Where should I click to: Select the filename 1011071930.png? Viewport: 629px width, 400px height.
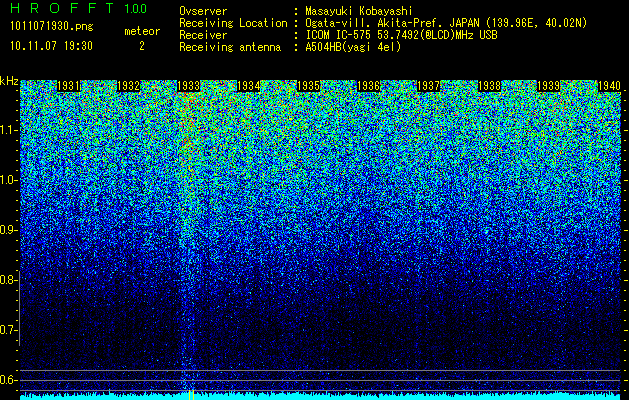click(52, 27)
